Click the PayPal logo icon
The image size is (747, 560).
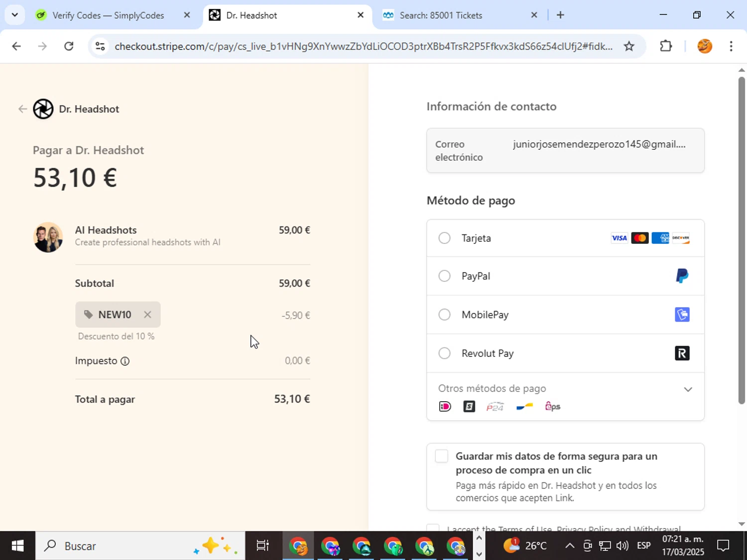coord(682,276)
